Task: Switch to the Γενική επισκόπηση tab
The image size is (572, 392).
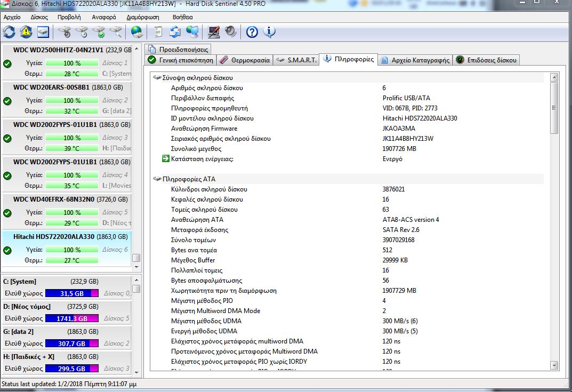Action: click(x=181, y=60)
